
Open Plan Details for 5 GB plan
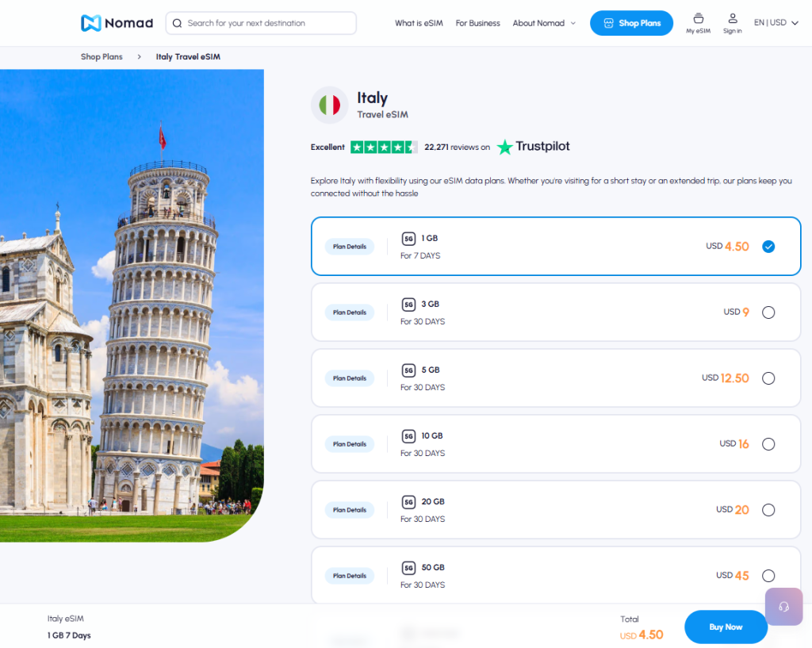click(350, 378)
